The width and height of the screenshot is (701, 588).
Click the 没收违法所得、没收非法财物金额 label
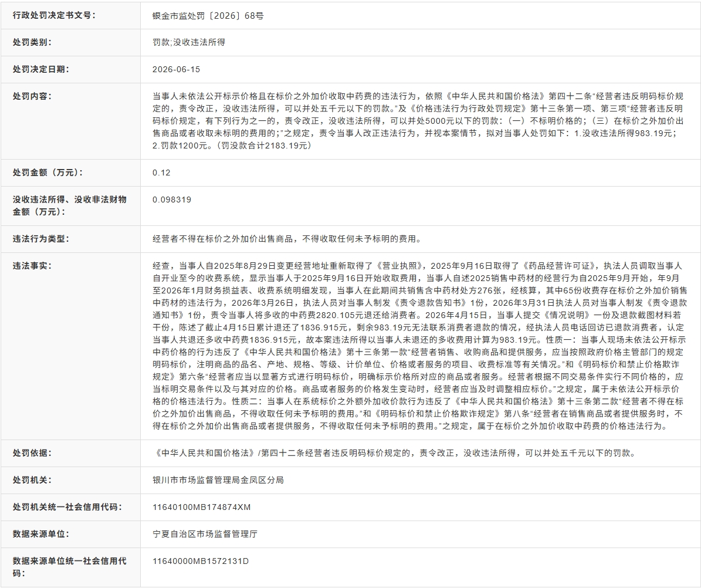click(x=70, y=205)
